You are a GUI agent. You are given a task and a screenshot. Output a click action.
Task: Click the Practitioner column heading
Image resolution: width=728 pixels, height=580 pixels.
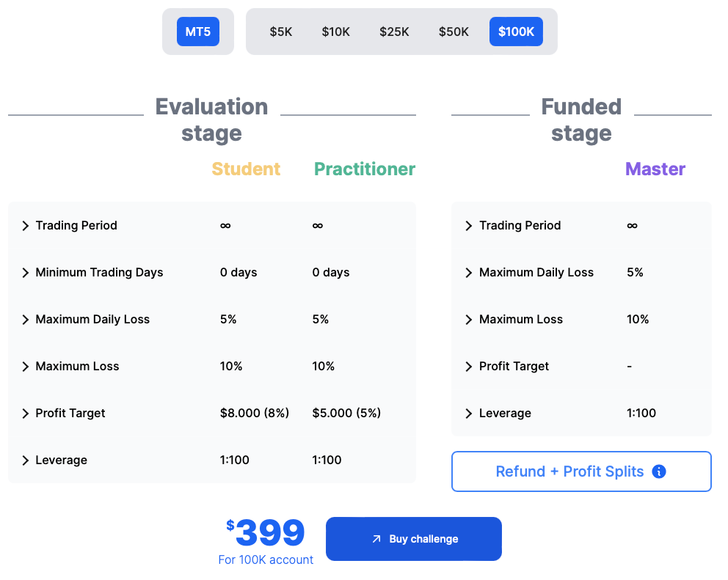point(364,169)
